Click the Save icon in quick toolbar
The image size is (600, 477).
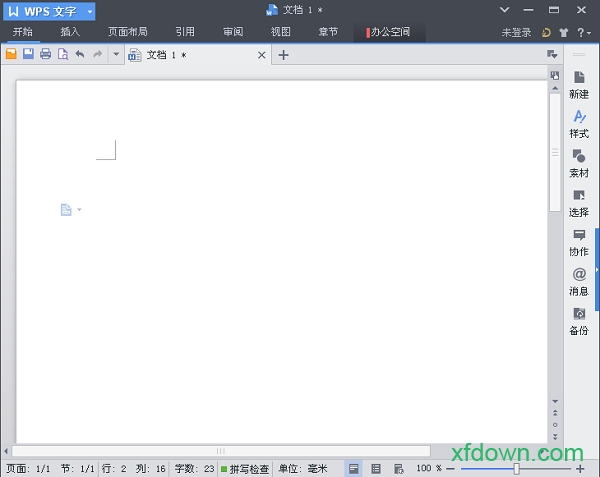[x=28, y=54]
